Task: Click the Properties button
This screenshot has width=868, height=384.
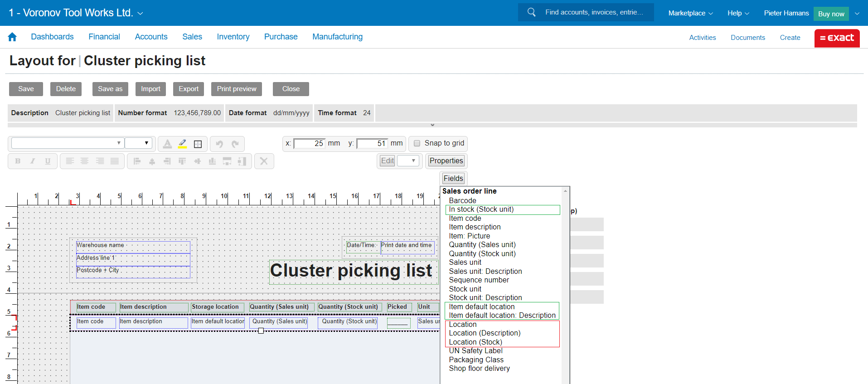Action: pyautogui.click(x=446, y=161)
